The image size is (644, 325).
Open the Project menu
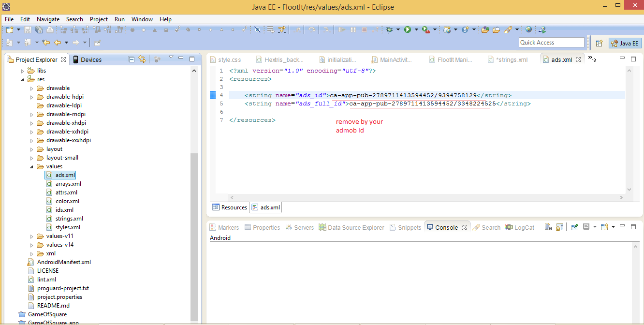pyautogui.click(x=99, y=19)
